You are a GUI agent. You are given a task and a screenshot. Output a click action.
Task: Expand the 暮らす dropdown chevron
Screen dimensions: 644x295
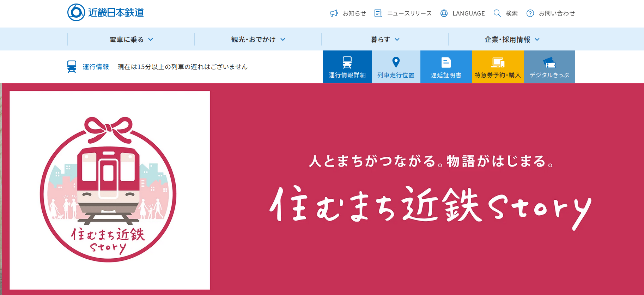tap(397, 40)
